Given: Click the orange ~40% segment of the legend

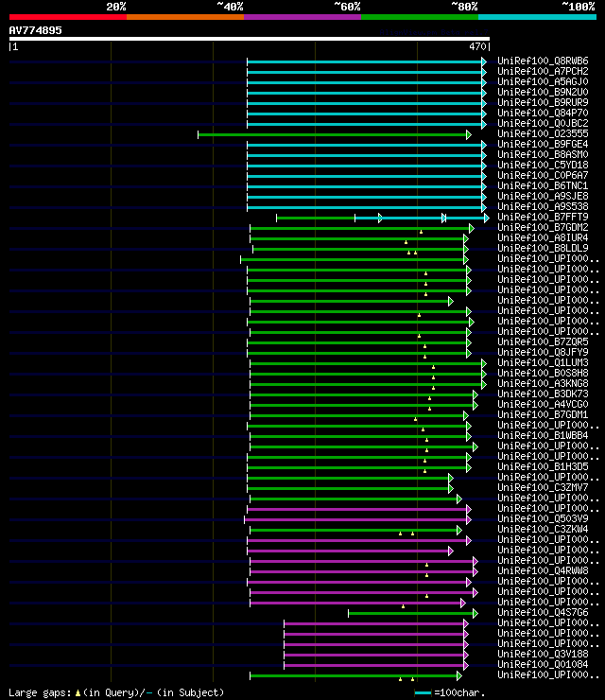Looking at the screenshot, I should pyautogui.click(x=185, y=17).
